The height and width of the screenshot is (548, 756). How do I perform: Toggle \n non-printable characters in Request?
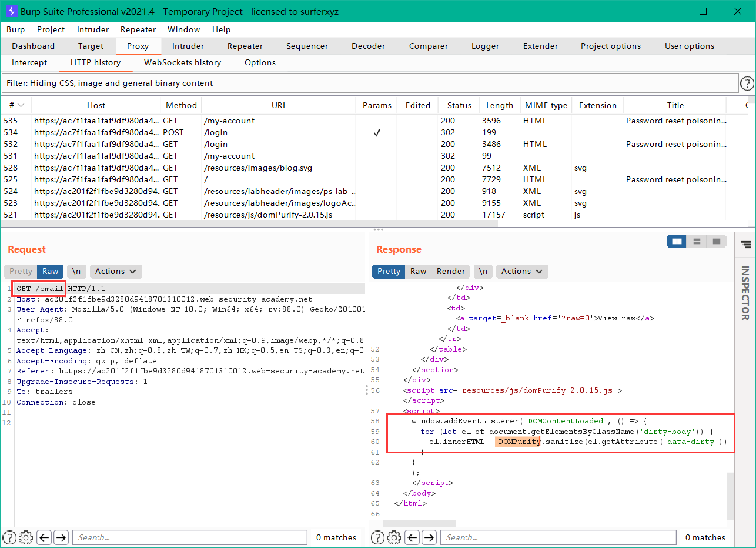pyautogui.click(x=76, y=271)
